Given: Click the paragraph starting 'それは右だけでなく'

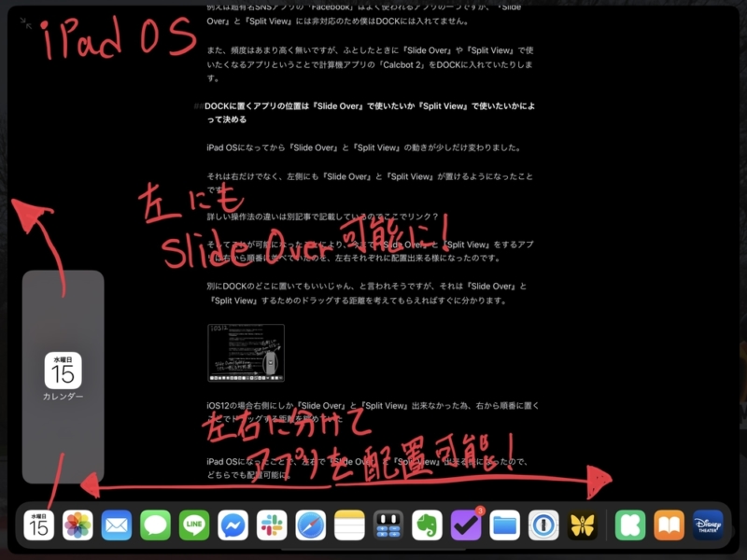Looking at the screenshot, I should (x=370, y=183).
